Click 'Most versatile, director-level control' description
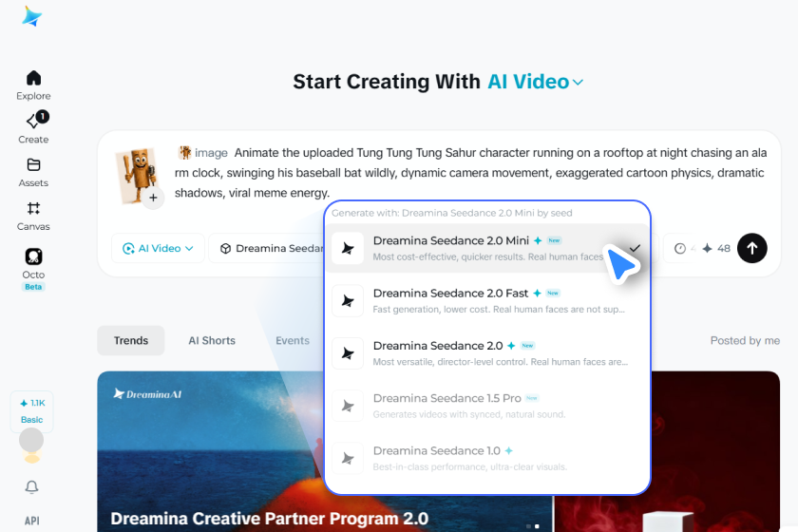 pyautogui.click(x=501, y=362)
